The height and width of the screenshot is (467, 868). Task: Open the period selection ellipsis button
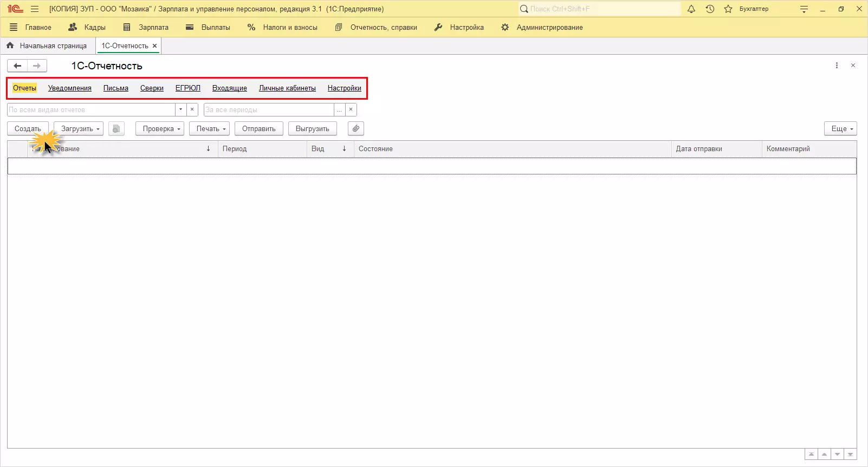tap(340, 110)
